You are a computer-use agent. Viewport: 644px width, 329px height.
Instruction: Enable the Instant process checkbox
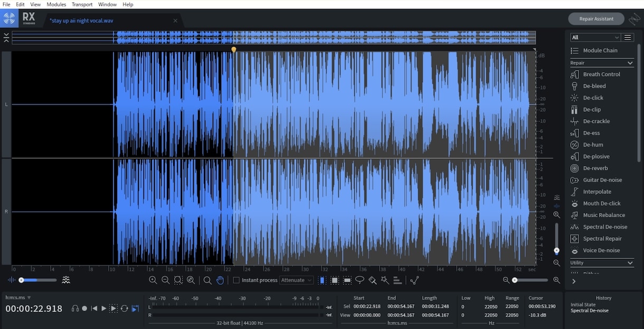[x=236, y=280]
